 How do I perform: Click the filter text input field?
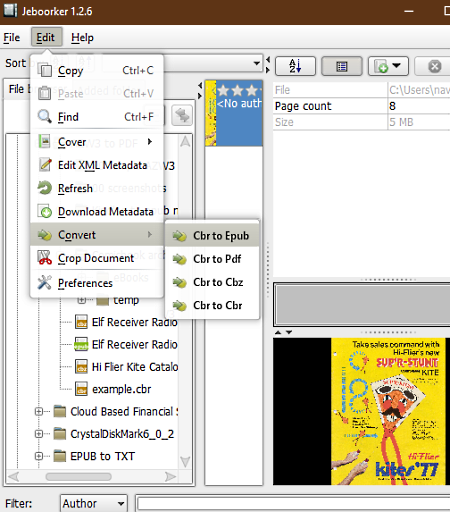point(293,503)
